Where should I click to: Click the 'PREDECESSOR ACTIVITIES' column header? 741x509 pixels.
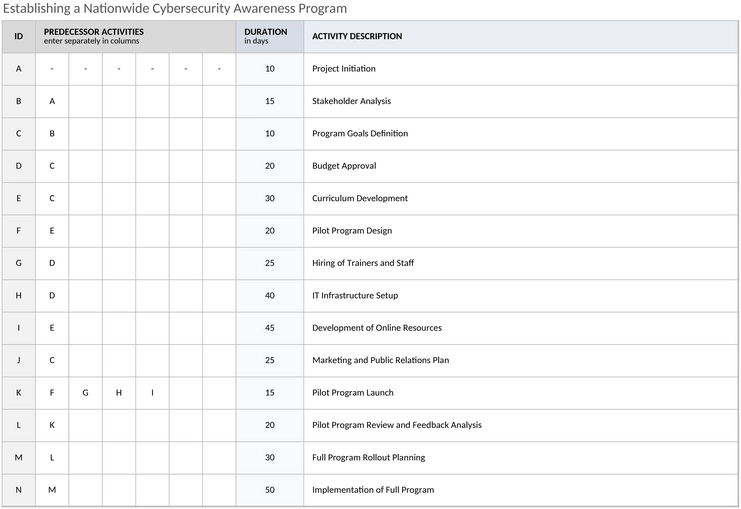click(x=136, y=36)
